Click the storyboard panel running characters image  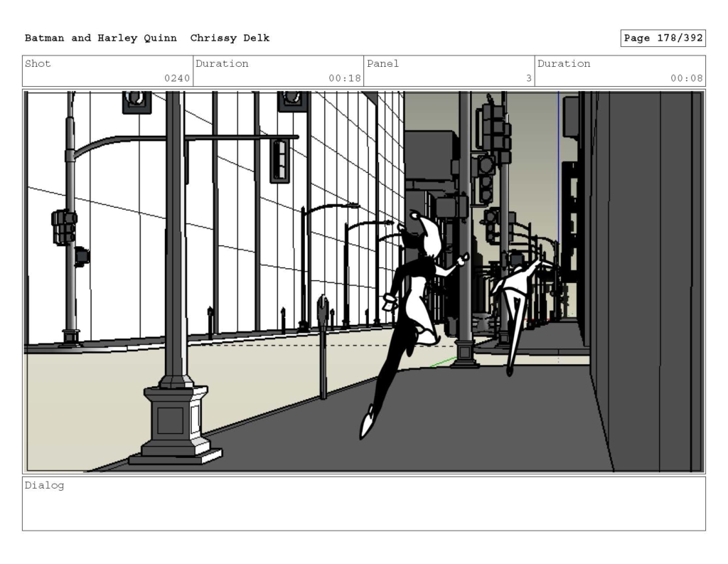tap(364, 282)
